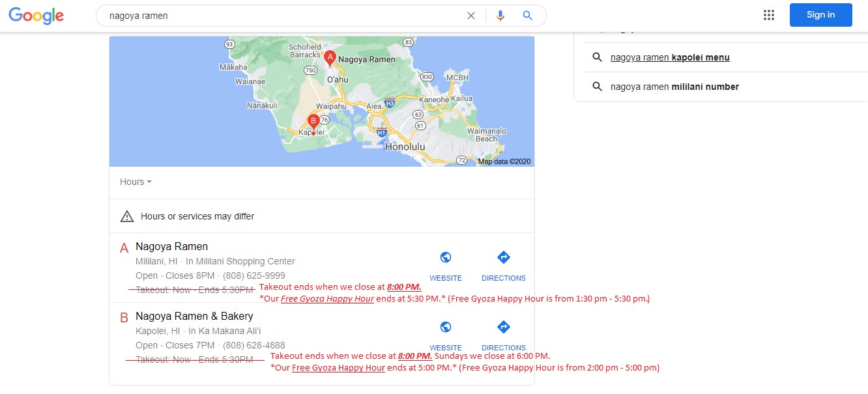Click map marker A for Nagoya Ramen
The width and height of the screenshot is (868, 394).
330,58
